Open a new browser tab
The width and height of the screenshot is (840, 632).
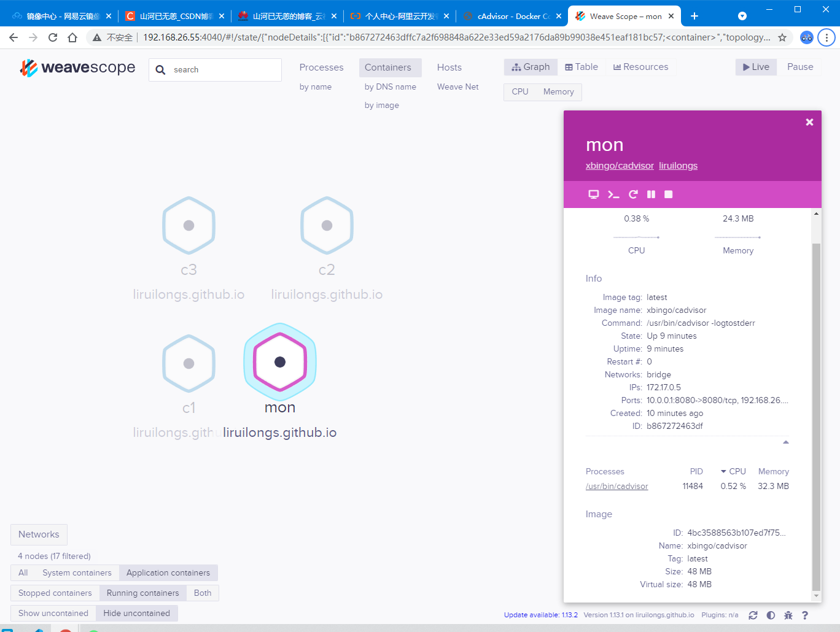click(694, 16)
